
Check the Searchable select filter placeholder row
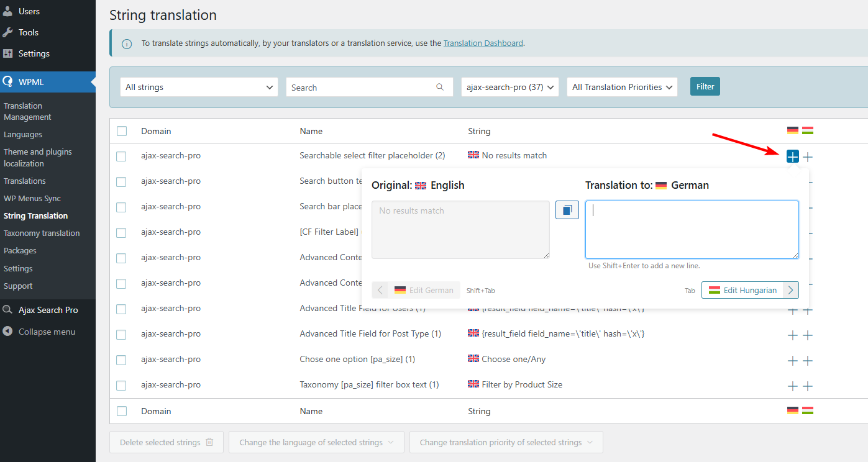[122, 156]
